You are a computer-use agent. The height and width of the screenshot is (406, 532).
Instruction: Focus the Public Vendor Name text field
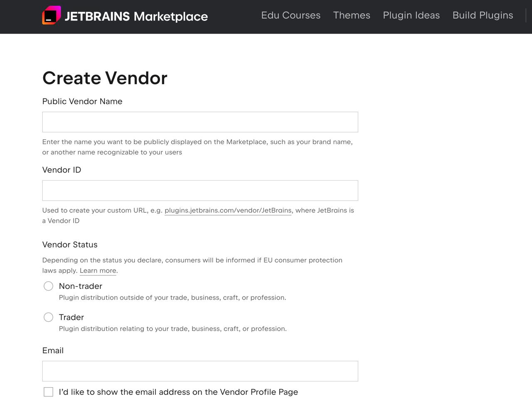[200, 122]
